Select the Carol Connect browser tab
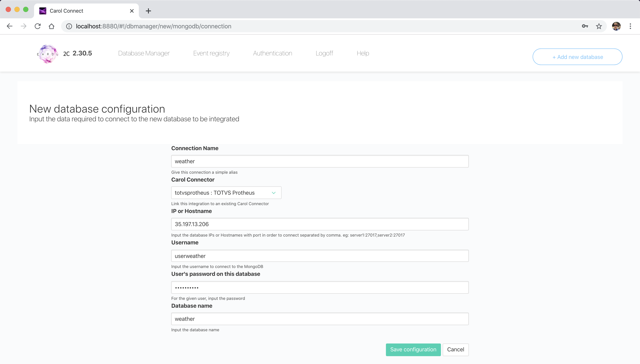Viewport: 640px width, 364px height. pos(86,11)
